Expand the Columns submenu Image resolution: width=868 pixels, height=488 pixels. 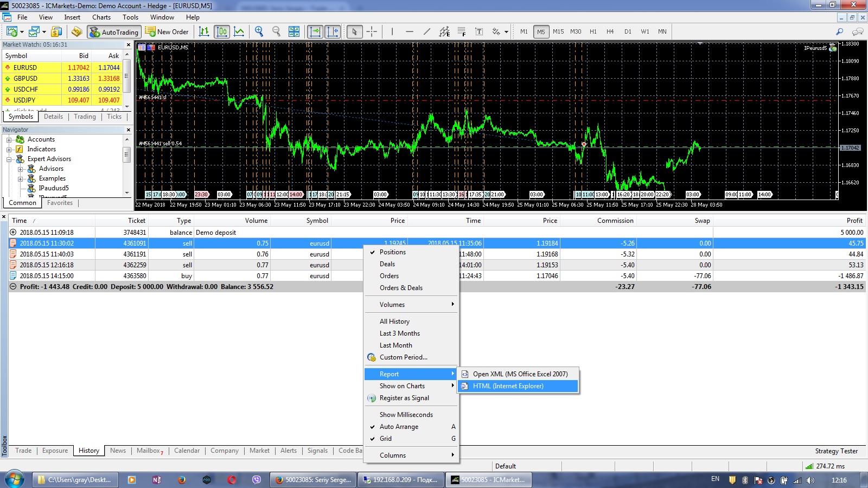(x=411, y=455)
